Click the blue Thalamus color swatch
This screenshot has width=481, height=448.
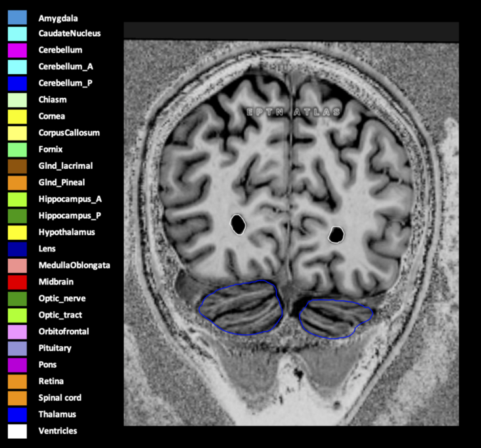coord(17,414)
